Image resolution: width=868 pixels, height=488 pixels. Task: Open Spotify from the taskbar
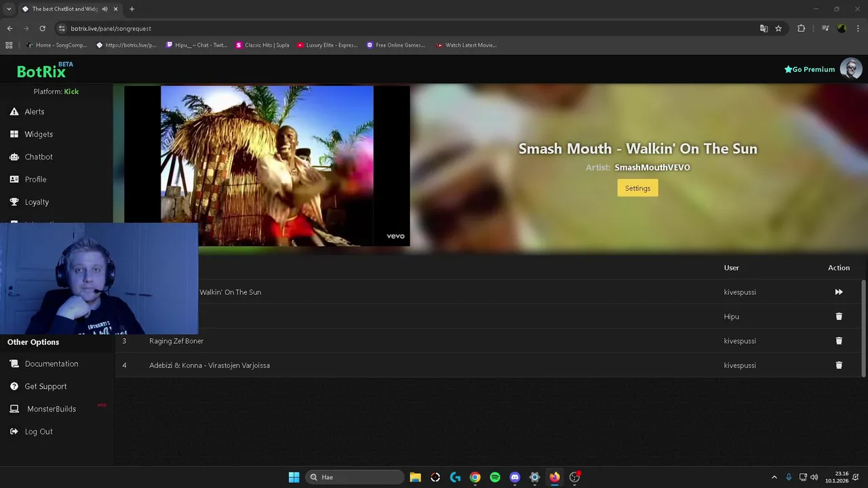[495, 477]
